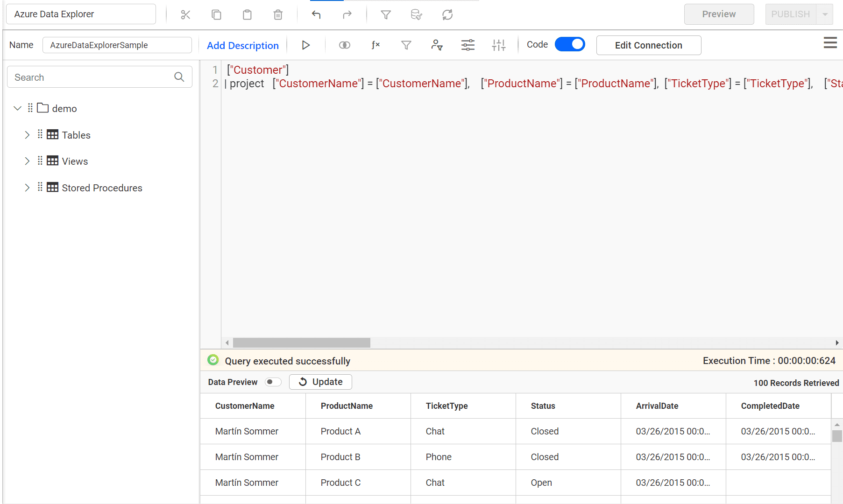This screenshot has height=504, width=843.
Task: Open the data source database icon
Action: (417, 15)
